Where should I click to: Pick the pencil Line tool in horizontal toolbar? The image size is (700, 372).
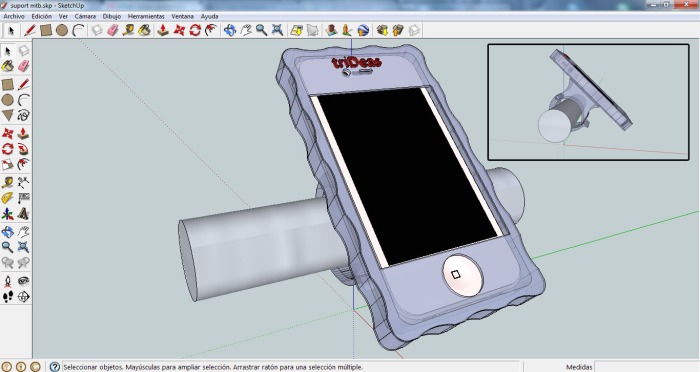tap(30, 30)
